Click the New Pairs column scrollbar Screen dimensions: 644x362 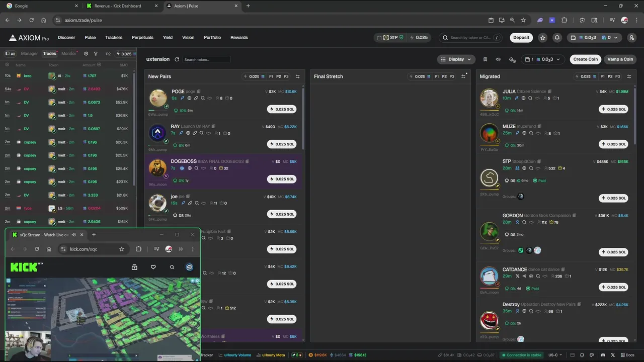click(x=303, y=118)
